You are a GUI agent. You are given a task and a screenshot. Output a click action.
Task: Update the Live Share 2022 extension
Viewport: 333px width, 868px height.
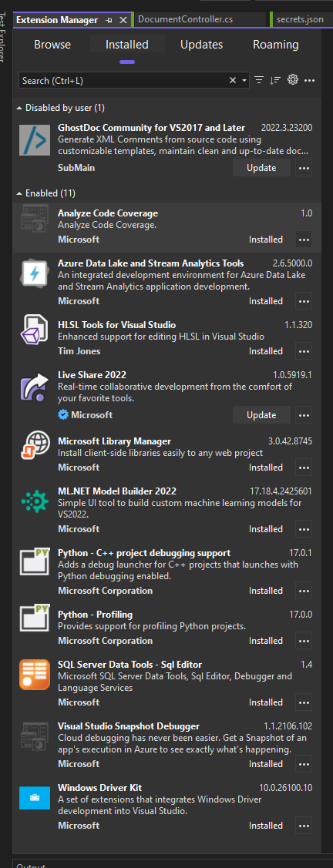point(261,414)
